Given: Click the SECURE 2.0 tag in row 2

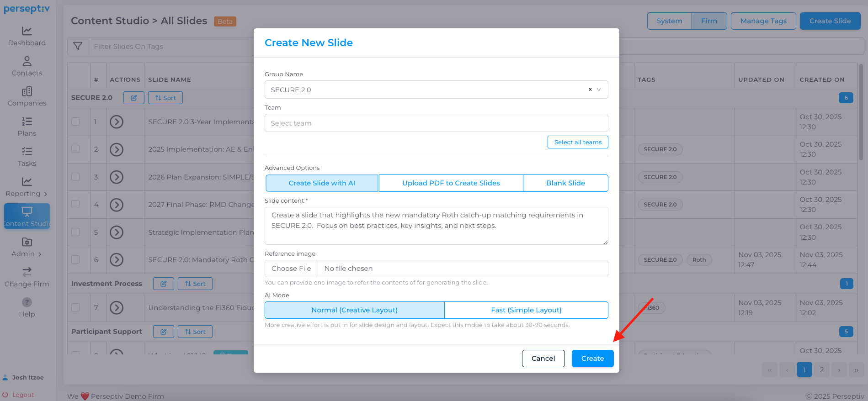Looking at the screenshot, I should click(660, 149).
